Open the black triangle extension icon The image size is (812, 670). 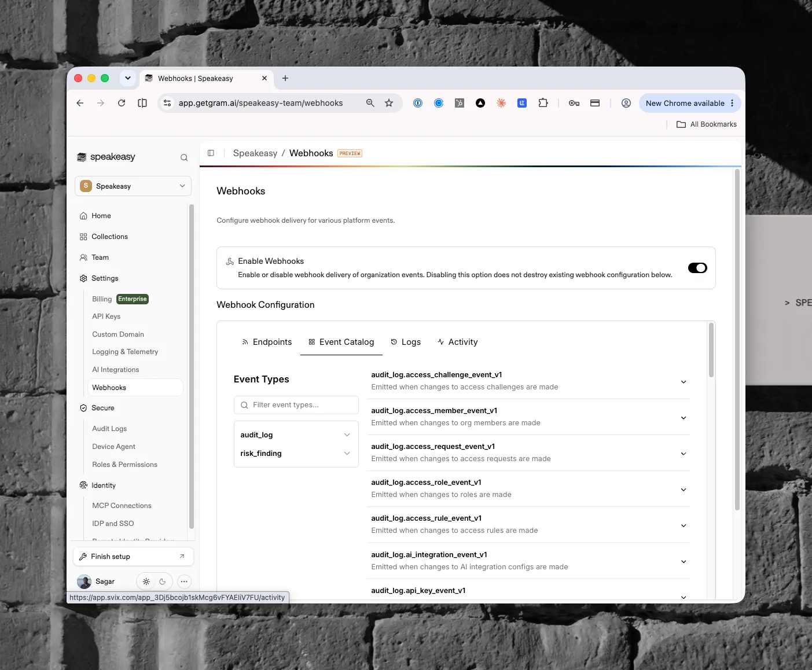[480, 103]
